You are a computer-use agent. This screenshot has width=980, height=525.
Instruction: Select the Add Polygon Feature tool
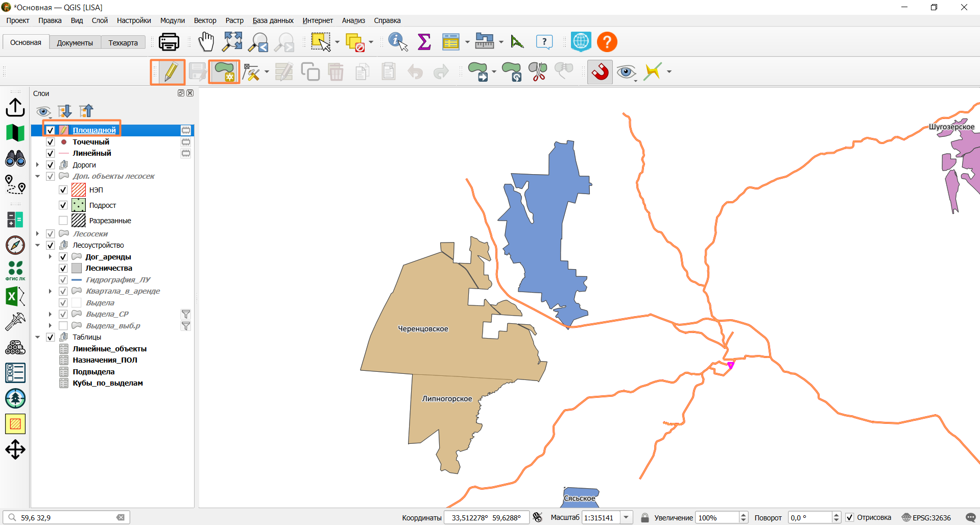(225, 72)
